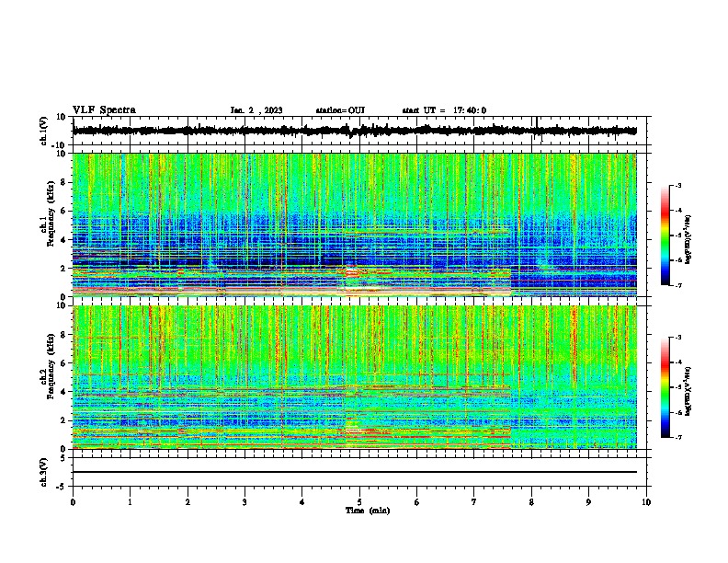Click the time axis tick label '8'
Image resolution: width=728 pixels, height=563 pixels.
pyautogui.click(x=531, y=502)
